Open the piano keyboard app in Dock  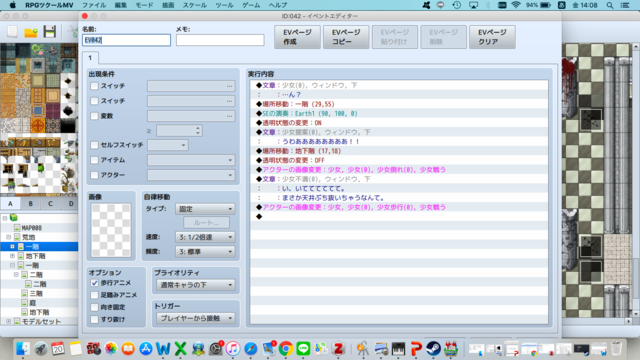[x=398, y=349]
